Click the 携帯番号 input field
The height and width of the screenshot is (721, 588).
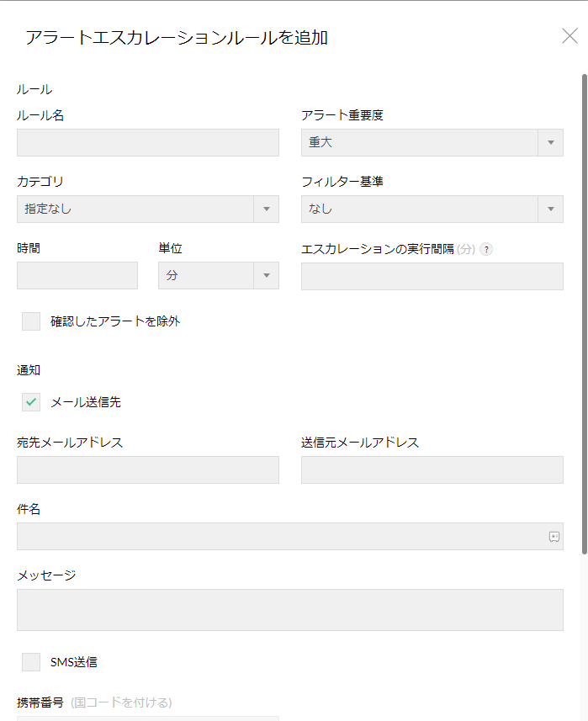tap(147, 718)
